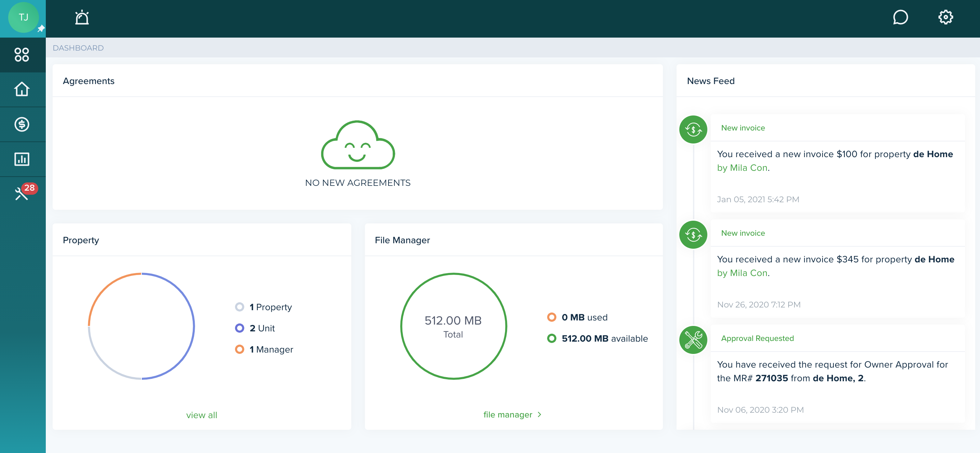Click the pin icon beside the avatar
This screenshot has height=453, width=980.
pos(41,29)
